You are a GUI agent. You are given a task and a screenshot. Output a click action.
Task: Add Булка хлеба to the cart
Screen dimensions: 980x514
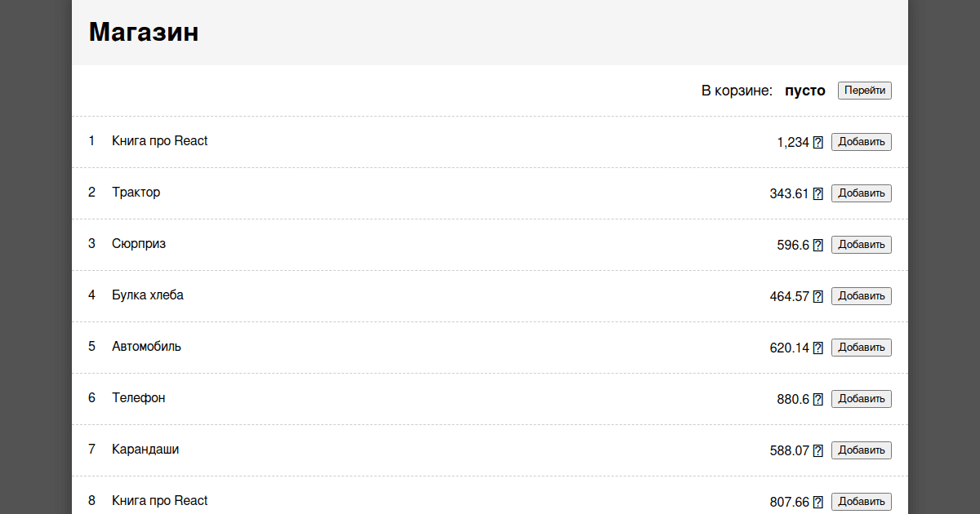(861, 296)
